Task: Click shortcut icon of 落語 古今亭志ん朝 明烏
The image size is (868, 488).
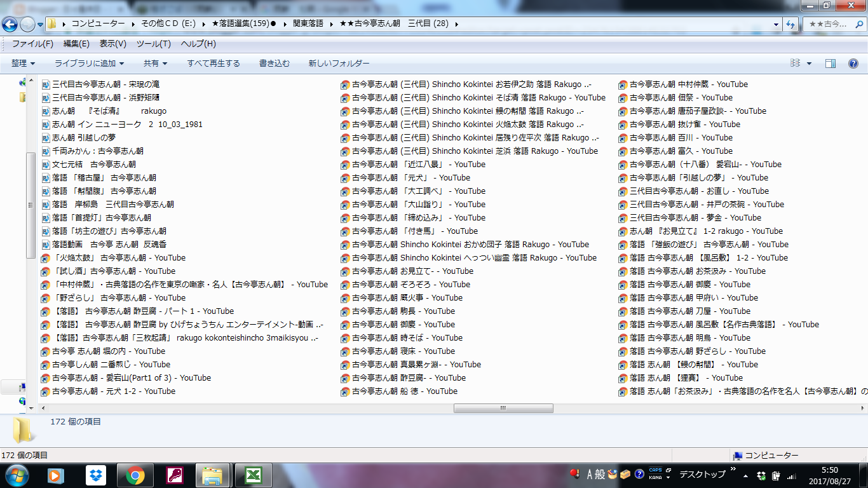Action: [623, 338]
